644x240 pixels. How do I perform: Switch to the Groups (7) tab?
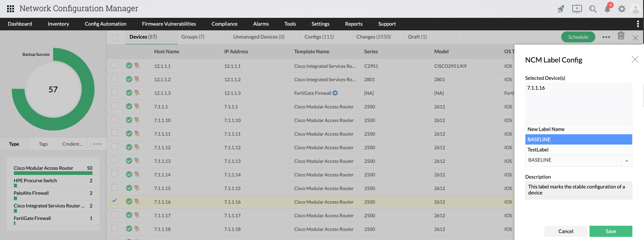(x=193, y=37)
